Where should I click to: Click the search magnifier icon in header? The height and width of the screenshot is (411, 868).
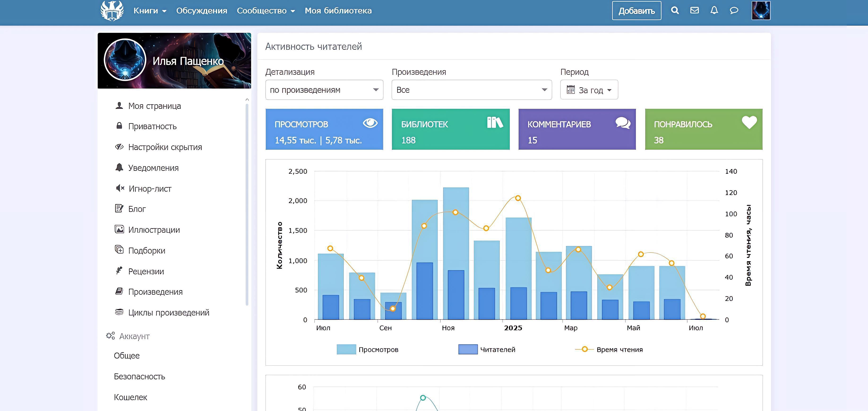point(675,10)
